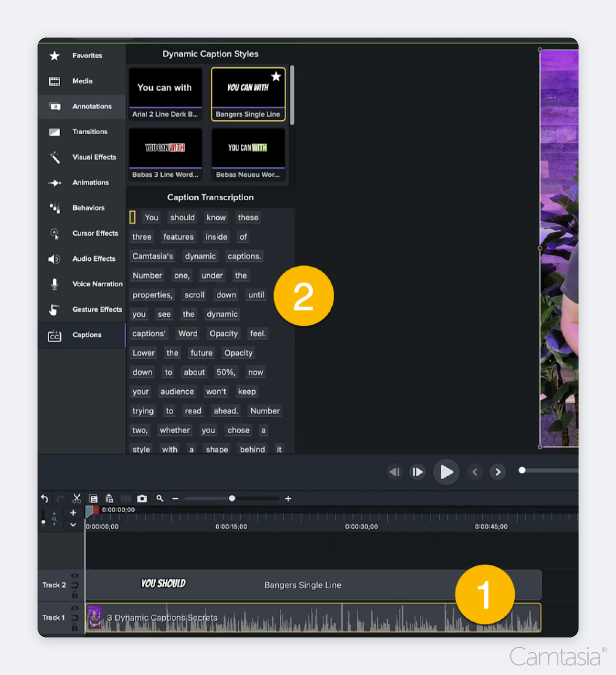Step back one frame
This screenshot has height=675, width=616.
click(x=395, y=472)
